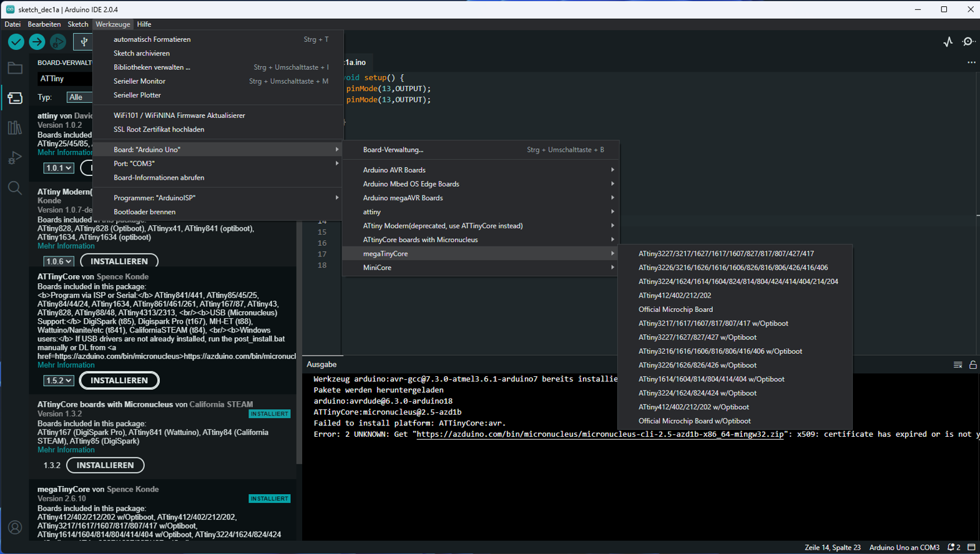Screen dimensions: 980x554
Task: Open the Library Manager sidebar icon
Action: coord(15,128)
